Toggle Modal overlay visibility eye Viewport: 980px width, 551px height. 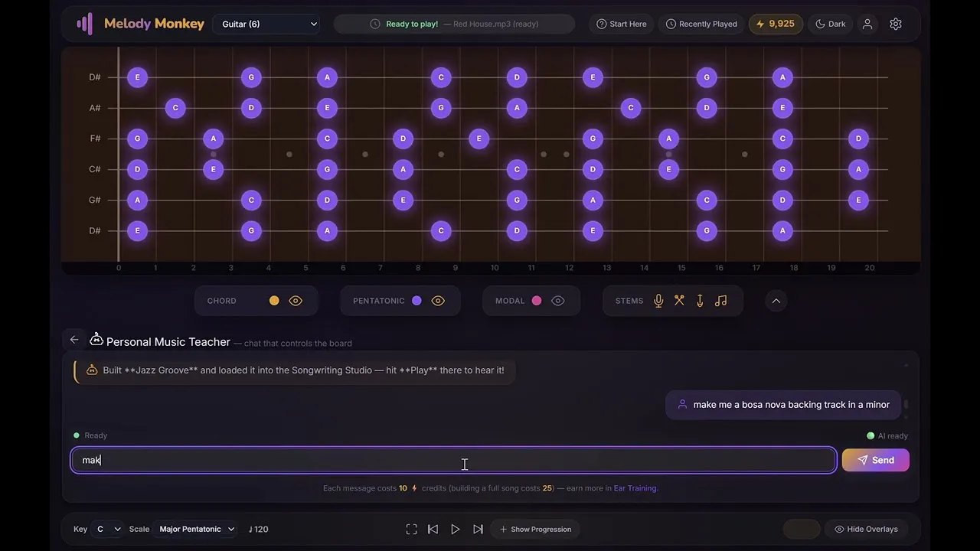(x=558, y=301)
